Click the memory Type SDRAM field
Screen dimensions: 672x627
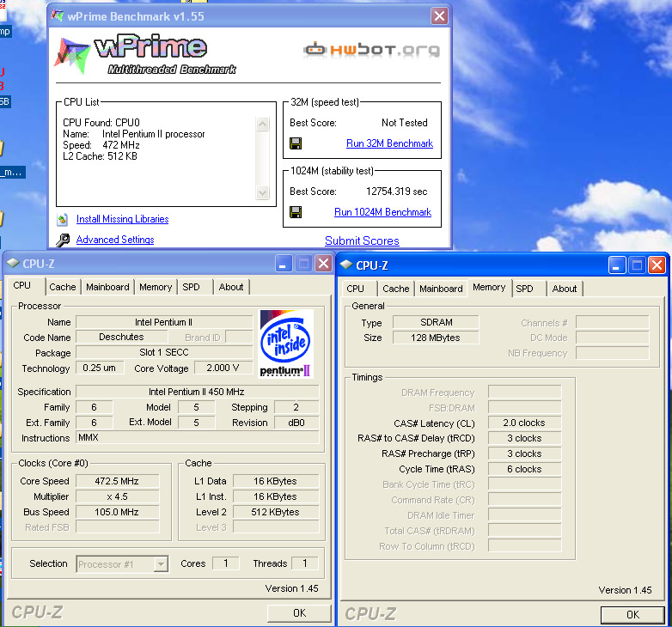(436, 322)
